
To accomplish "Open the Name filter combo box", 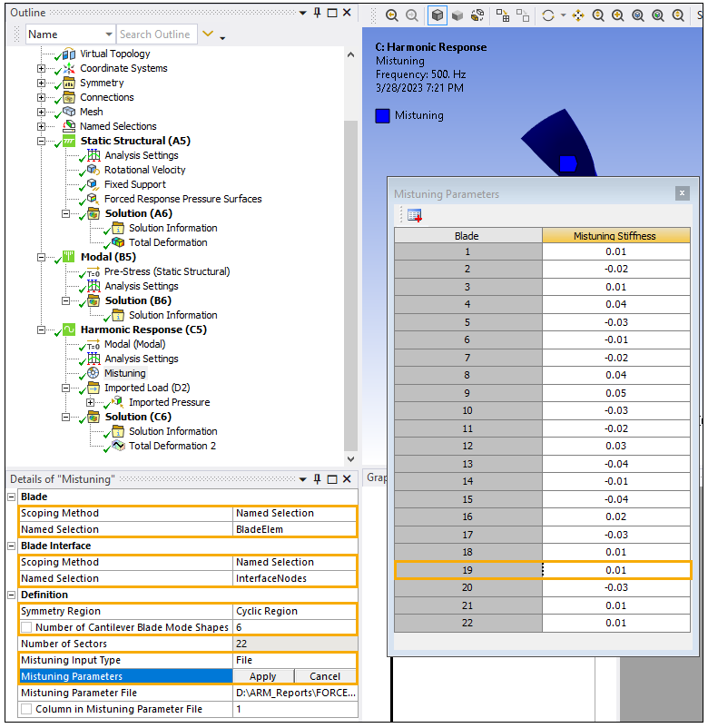I will 70,34.
